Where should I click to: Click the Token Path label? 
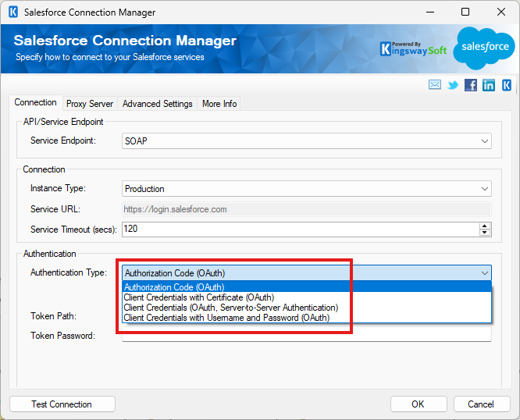[53, 316]
